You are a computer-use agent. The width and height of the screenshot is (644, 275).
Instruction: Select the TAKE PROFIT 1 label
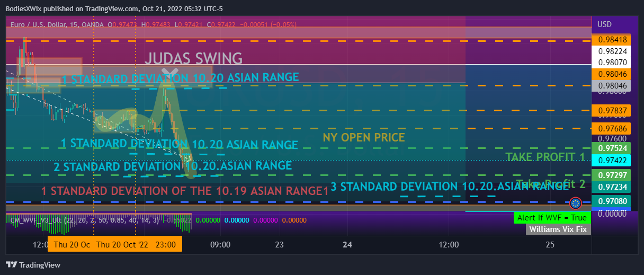545,157
